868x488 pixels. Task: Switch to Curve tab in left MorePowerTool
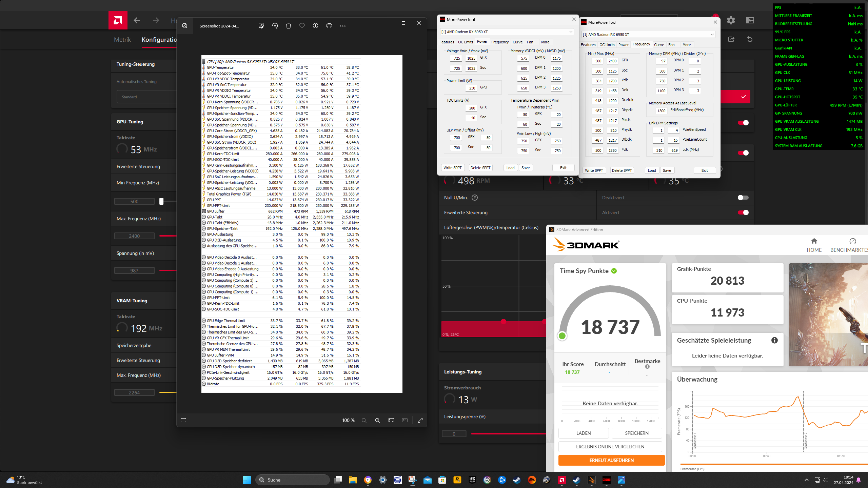point(517,42)
